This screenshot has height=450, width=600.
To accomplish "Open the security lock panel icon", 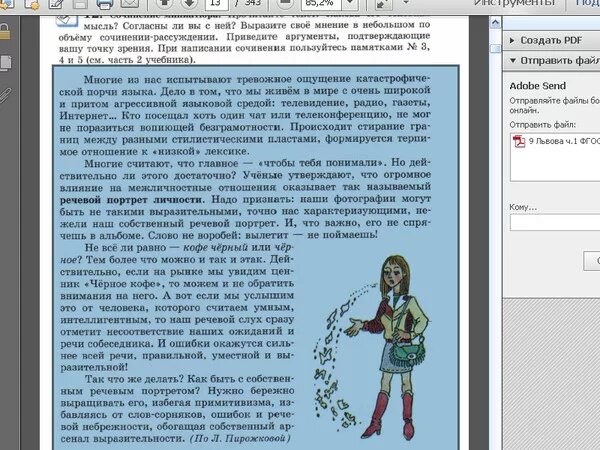I will tap(5, 32).
